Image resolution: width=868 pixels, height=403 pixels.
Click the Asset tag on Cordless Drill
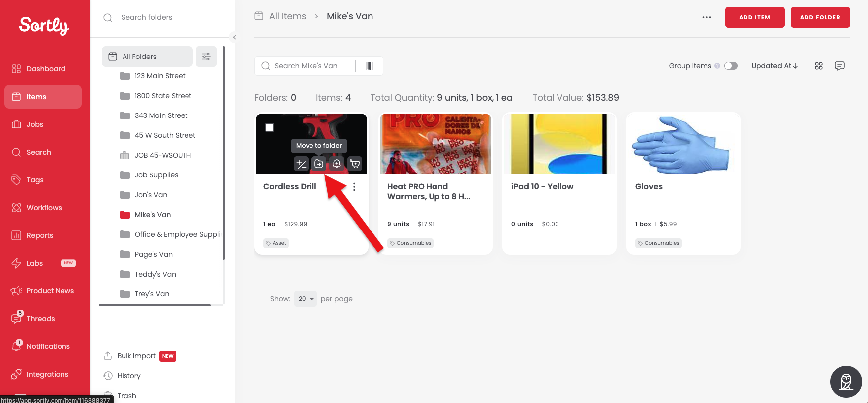point(276,243)
